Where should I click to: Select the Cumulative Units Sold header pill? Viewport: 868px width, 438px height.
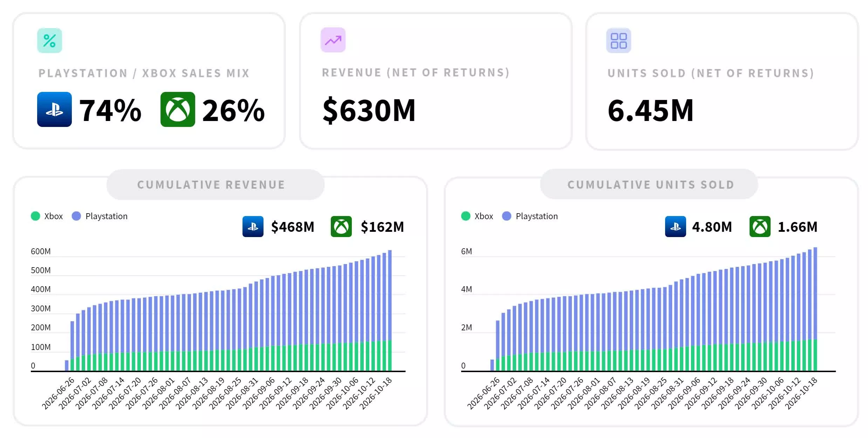pos(649,184)
